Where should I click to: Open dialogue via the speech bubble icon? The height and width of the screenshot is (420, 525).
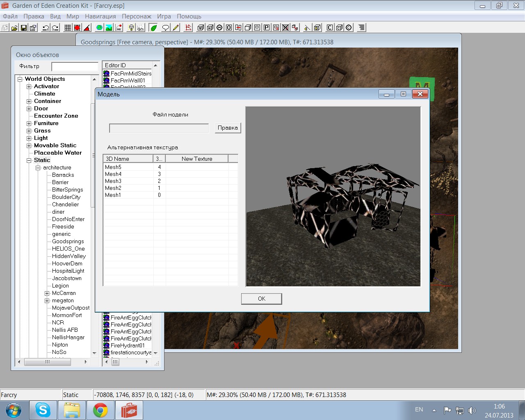pyautogui.click(x=166, y=27)
